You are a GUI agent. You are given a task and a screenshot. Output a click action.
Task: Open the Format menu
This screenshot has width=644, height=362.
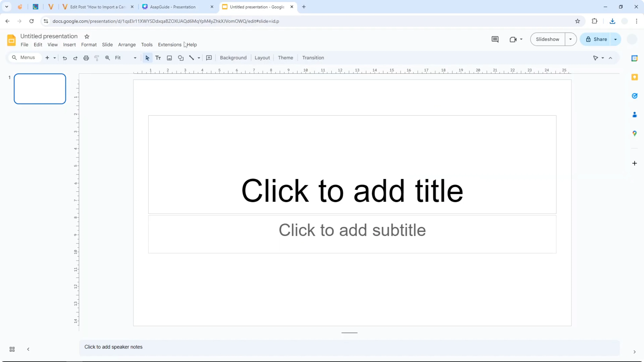tap(89, 45)
